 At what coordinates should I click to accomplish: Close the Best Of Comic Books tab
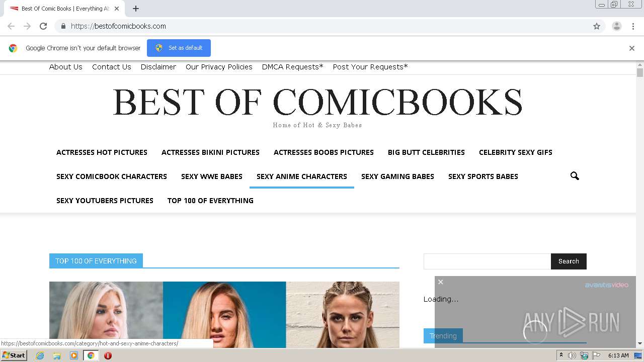[117, 9]
